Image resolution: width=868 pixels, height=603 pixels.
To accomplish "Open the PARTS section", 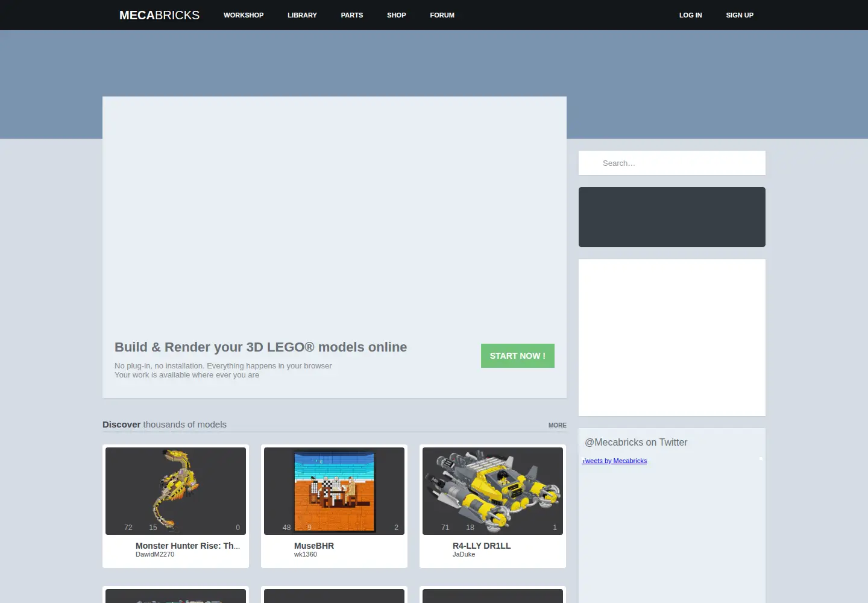I will 352,15.
